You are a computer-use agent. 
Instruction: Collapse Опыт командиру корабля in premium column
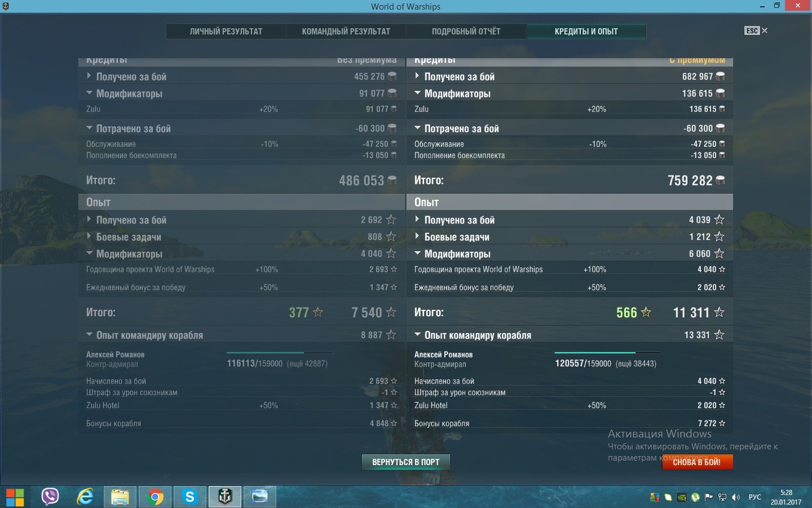(417, 335)
